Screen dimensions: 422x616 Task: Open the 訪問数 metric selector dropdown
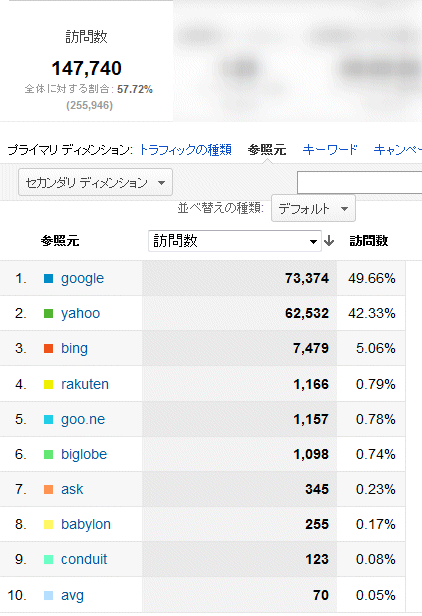coord(235,240)
